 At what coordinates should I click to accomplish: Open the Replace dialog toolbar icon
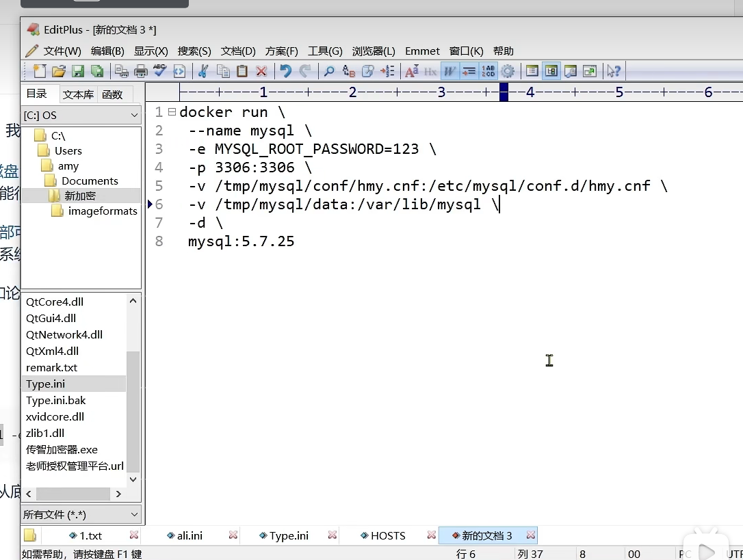pyautogui.click(x=348, y=70)
